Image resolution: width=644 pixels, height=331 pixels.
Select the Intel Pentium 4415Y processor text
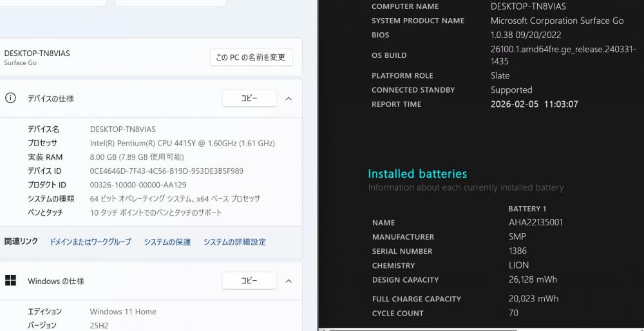(182, 144)
